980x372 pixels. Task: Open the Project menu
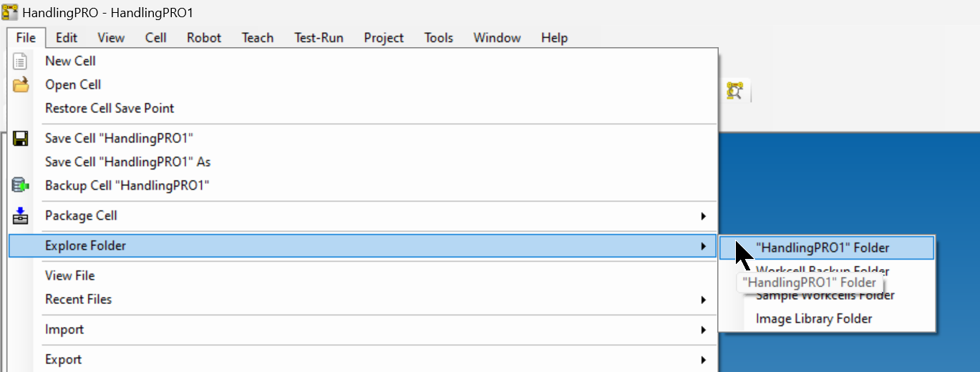384,38
